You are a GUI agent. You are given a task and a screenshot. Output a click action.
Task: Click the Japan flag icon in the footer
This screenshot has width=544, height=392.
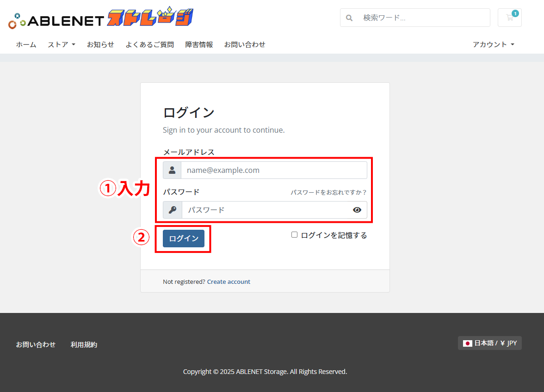tap(466, 343)
